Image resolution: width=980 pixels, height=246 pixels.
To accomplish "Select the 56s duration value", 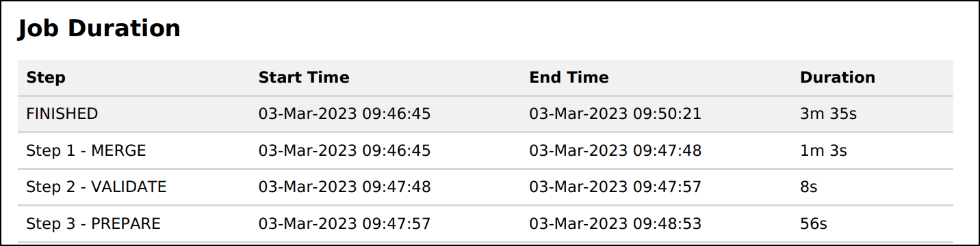I will point(814,223).
